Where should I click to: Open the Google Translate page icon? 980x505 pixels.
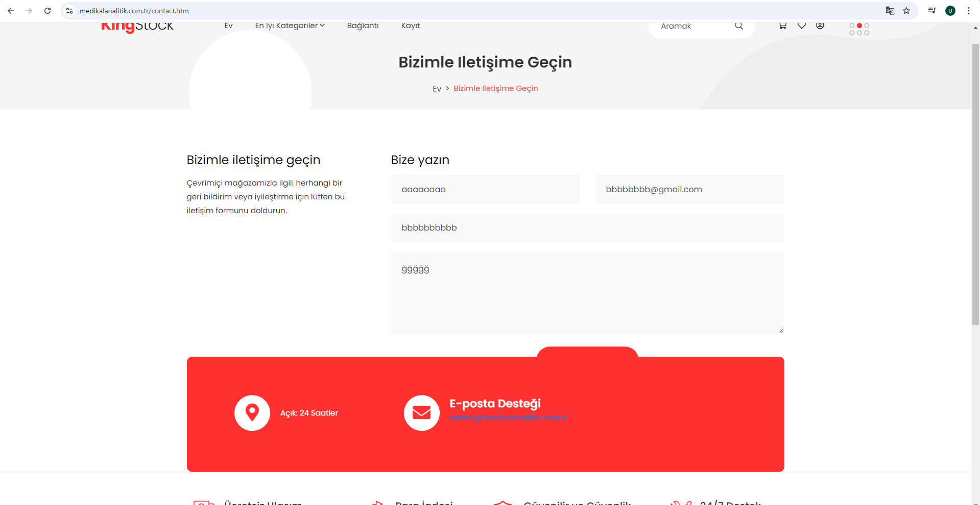click(x=890, y=11)
